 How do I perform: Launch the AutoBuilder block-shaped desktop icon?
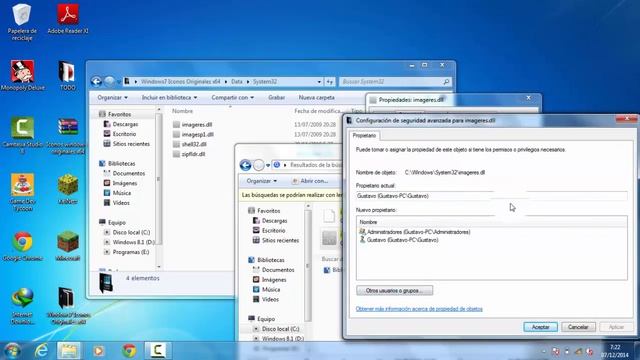coord(68,189)
